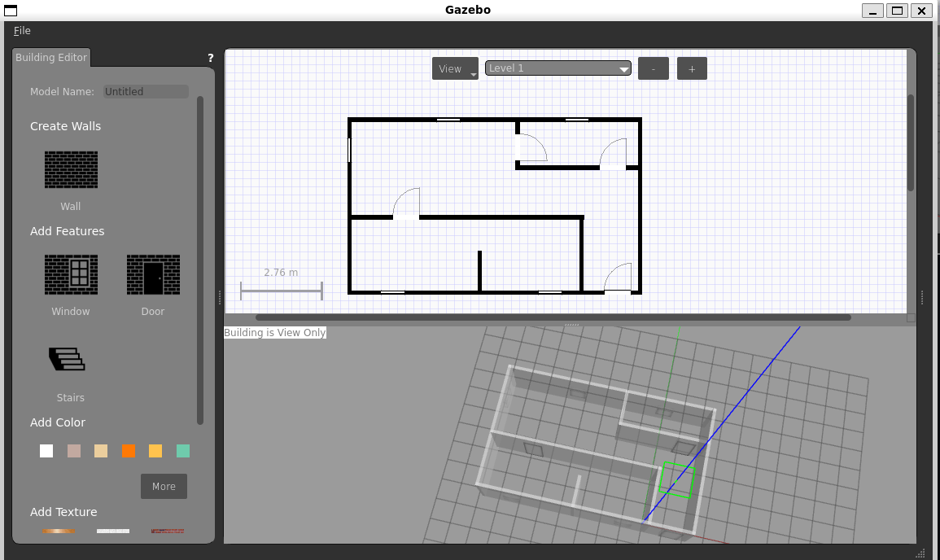
Task: Pick the teal green color swatch
Action: (x=183, y=451)
